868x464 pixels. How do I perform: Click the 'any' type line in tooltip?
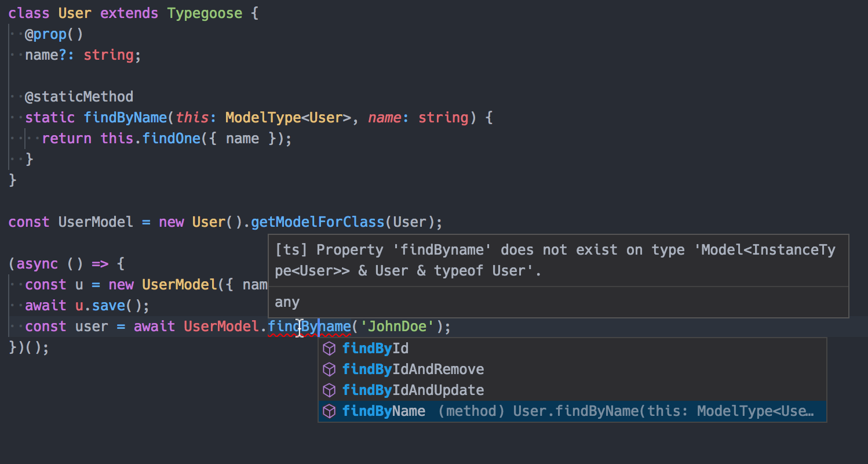287,302
